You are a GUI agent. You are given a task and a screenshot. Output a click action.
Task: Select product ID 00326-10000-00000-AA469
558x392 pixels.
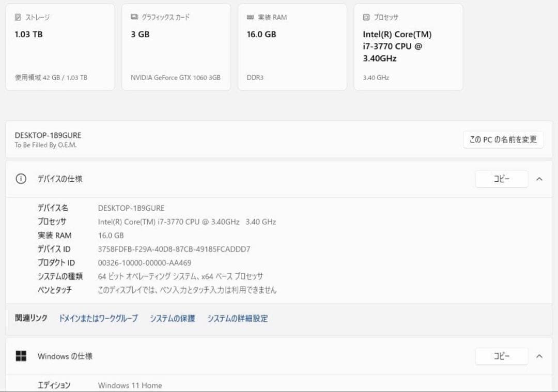145,263
